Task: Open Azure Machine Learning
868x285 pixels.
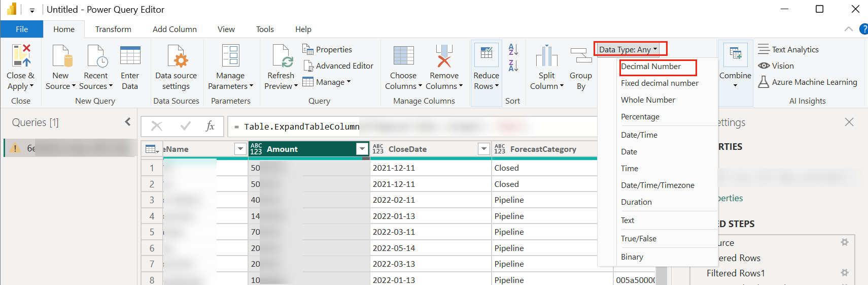Action: click(x=808, y=82)
